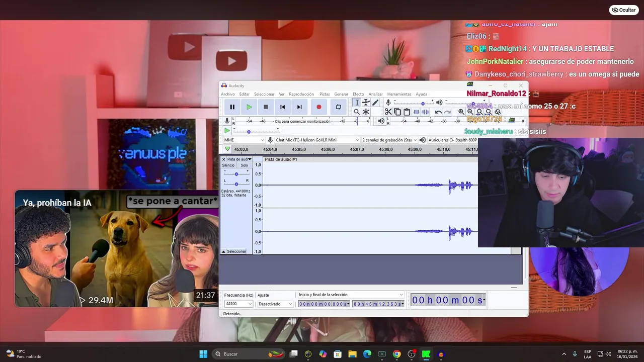Redo the last undone edit

(x=447, y=112)
